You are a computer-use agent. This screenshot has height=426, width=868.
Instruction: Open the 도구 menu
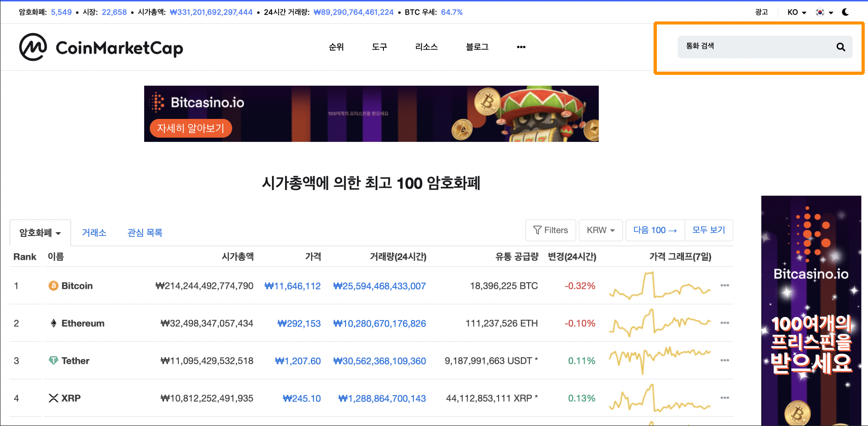pyautogui.click(x=379, y=47)
